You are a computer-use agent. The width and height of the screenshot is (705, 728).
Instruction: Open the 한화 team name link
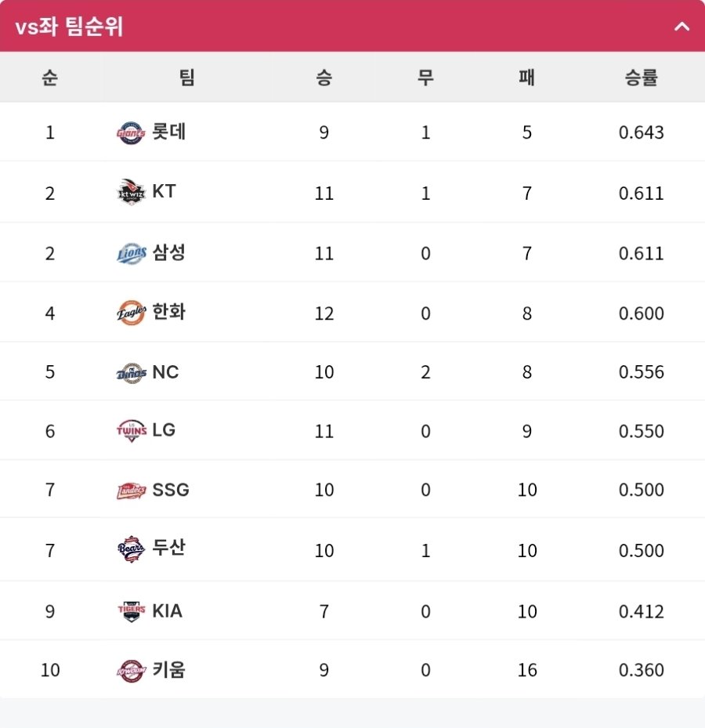point(169,312)
